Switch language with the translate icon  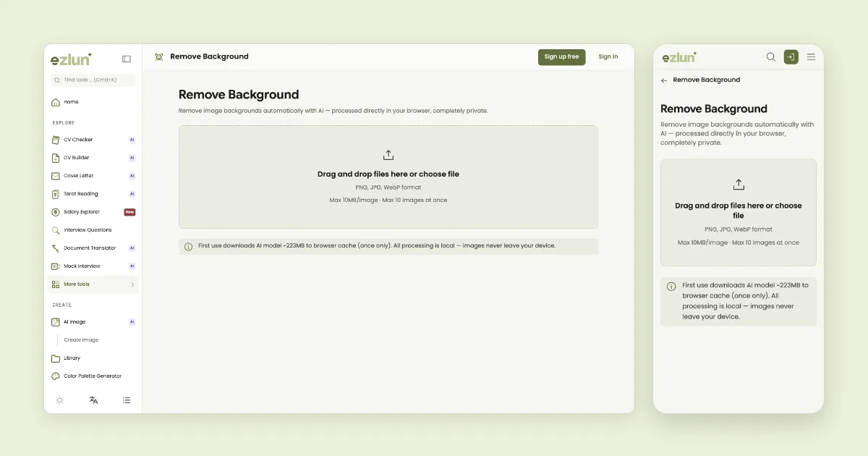point(93,400)
